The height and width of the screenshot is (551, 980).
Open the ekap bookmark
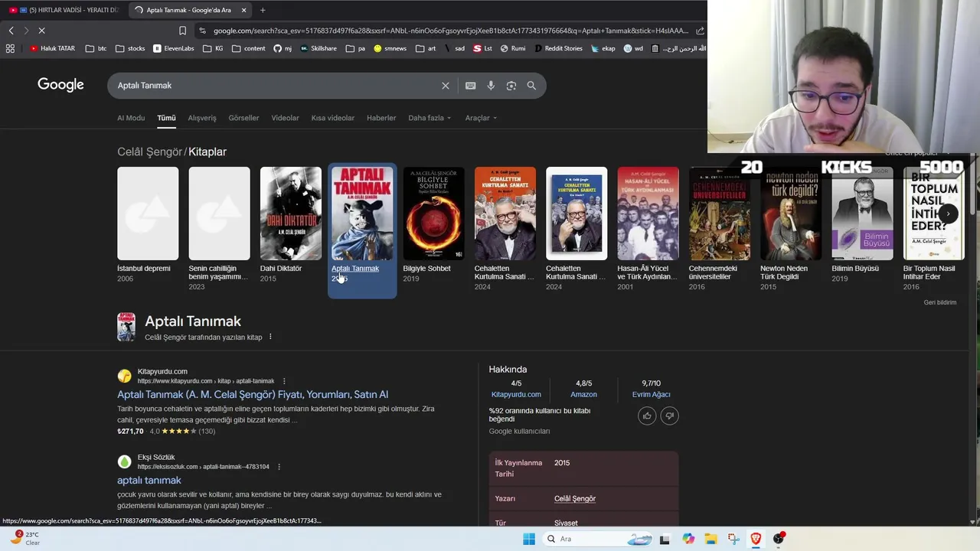[603, 48]
